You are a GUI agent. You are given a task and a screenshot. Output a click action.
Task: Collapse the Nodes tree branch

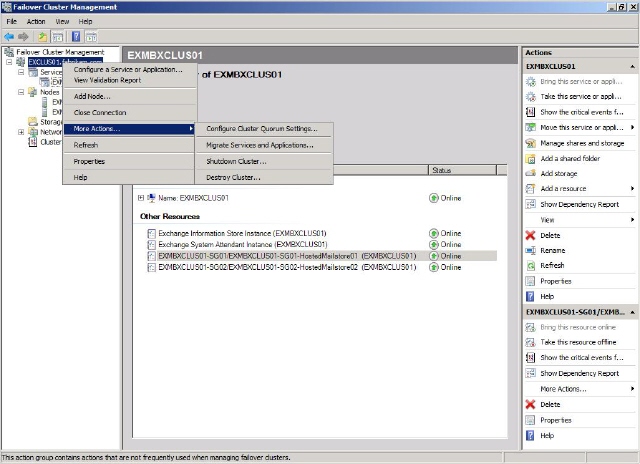[21, 92]
